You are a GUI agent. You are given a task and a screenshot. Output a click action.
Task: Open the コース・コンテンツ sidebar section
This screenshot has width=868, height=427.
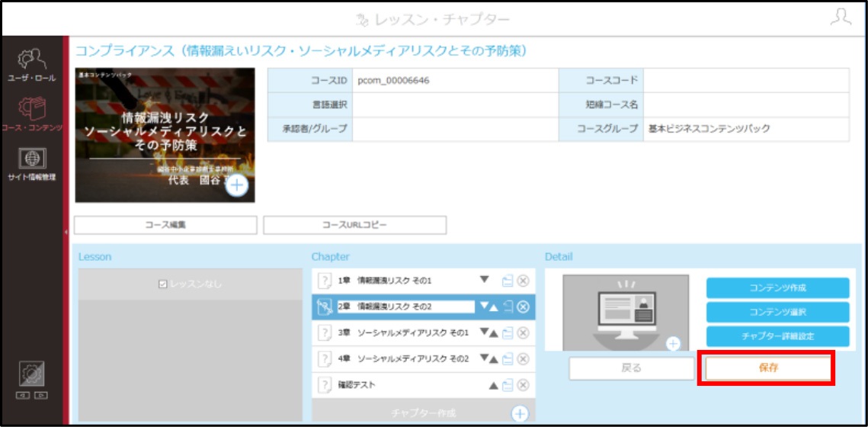pyautogui.click(x=31, y=115)
